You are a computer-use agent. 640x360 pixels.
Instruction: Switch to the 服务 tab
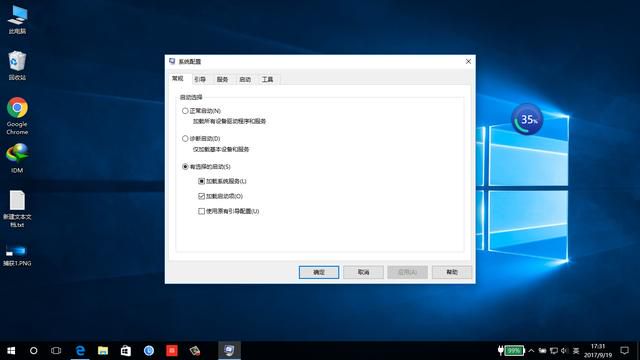point(222,80)
